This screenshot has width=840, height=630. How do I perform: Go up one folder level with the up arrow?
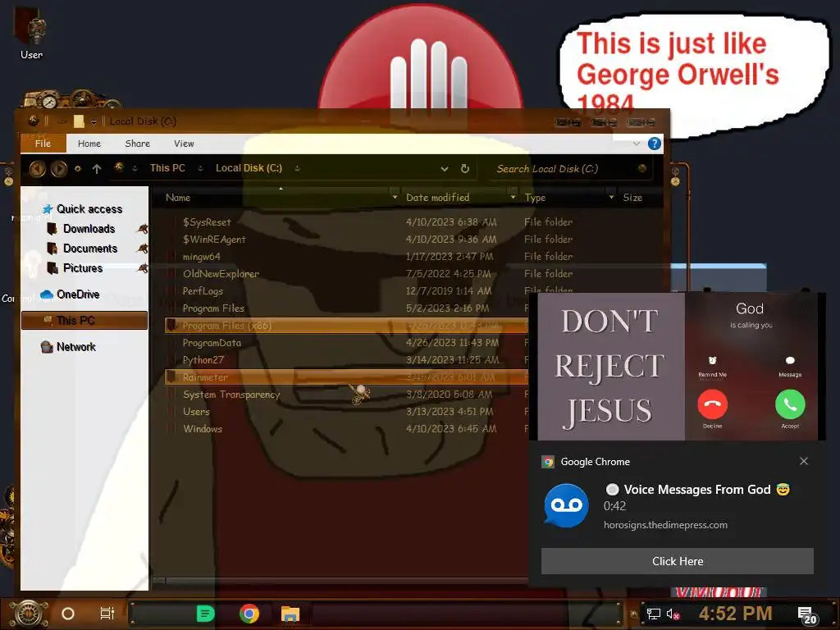click(97, 169)
